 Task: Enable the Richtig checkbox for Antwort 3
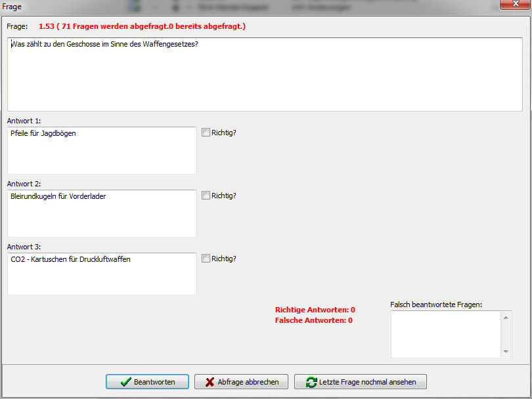[x=206, y=259]
